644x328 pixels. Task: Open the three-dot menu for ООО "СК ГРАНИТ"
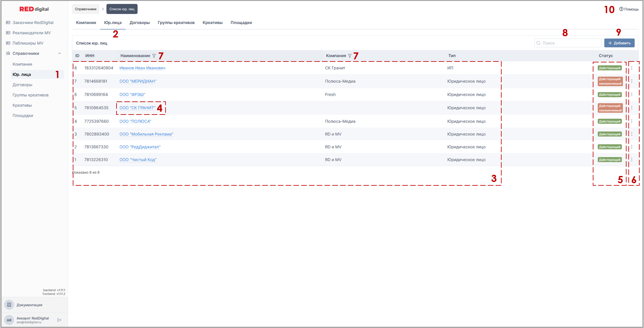tap(632, 108)
